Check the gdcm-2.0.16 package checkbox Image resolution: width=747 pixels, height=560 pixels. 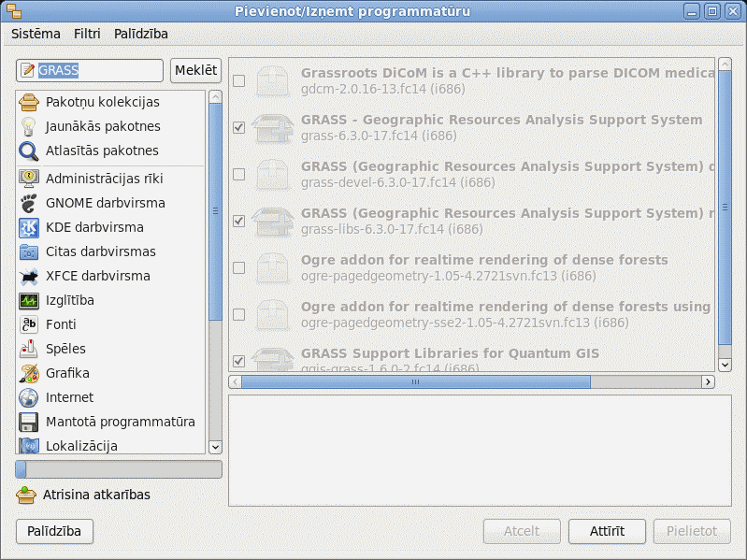(x=238, y=81)
